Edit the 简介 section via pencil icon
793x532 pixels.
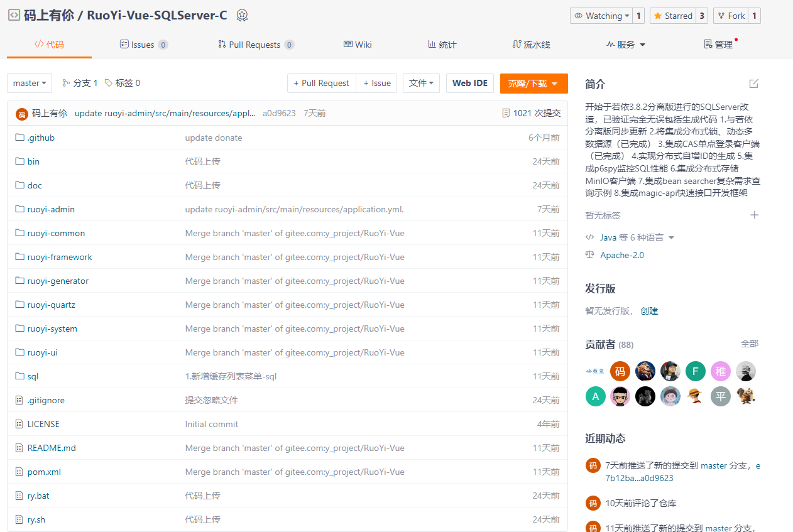(753, 83)
